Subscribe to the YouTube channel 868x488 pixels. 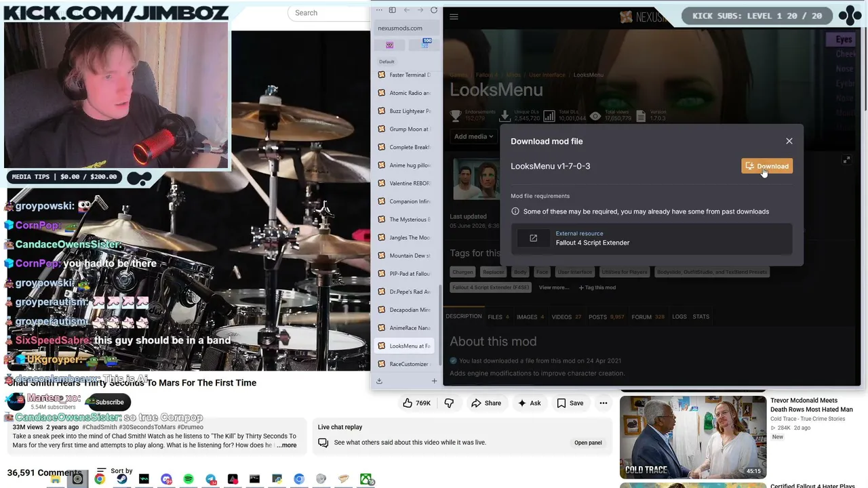(109, 402)
